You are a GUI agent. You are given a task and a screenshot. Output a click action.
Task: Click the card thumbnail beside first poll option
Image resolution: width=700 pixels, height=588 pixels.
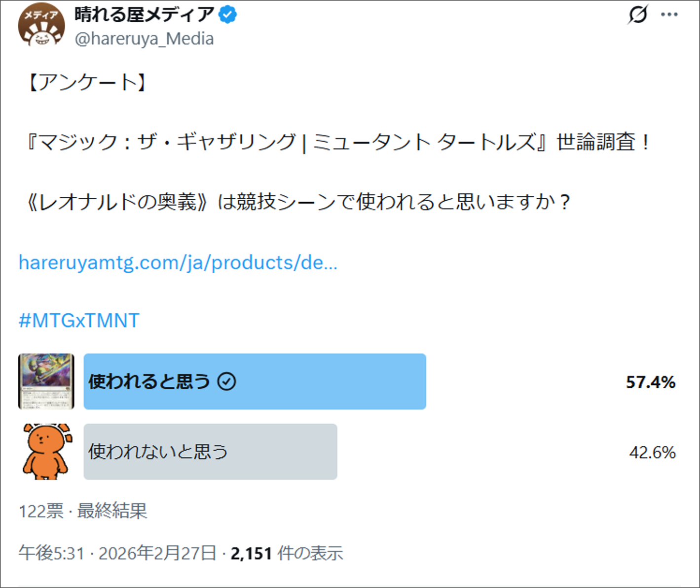click(46, 381)
